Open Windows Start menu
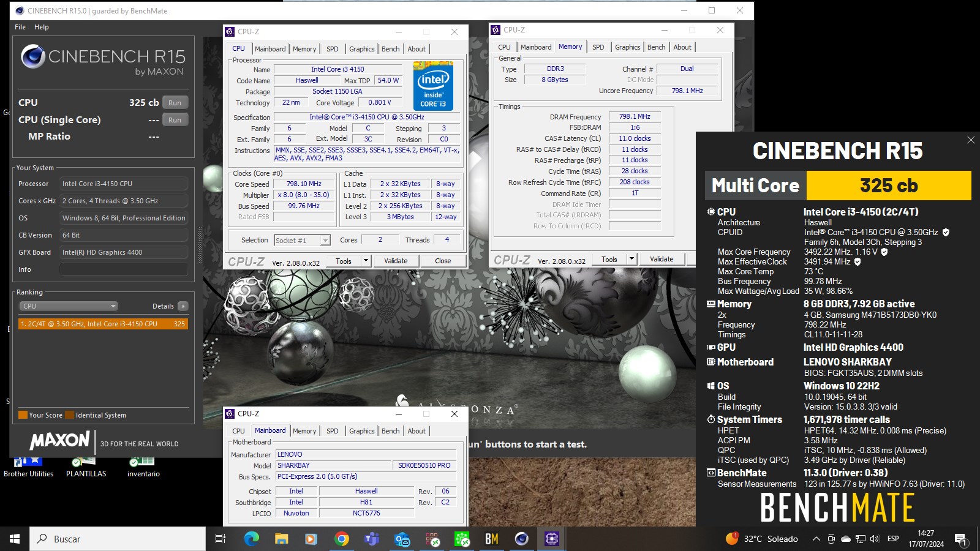Screen dimensions: 980x551 15,539
